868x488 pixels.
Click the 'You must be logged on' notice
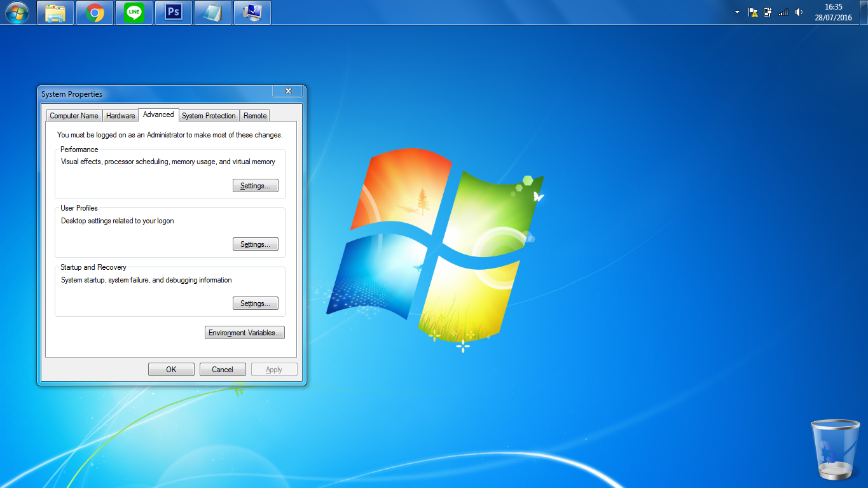(x=170, y=135)
